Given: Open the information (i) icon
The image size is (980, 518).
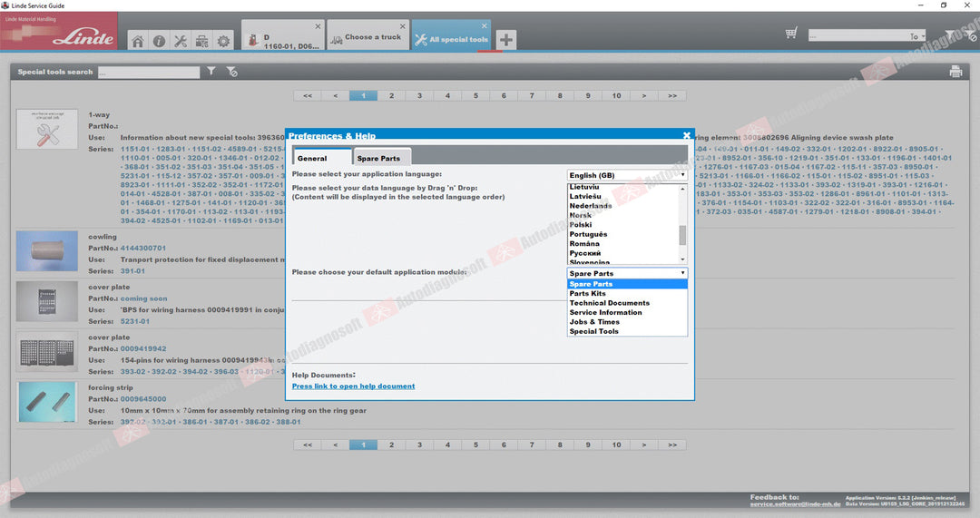Looking at the screenshot, I should (160, 41).
